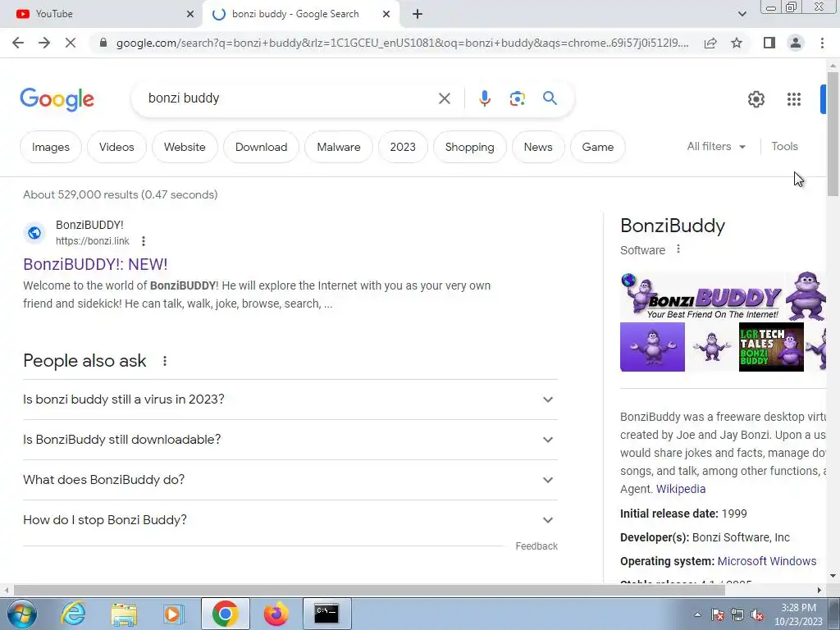Open Google quick settings gear
Image resolution: width=840 pixels, height=630 pixels.
[x=756, y=99]
